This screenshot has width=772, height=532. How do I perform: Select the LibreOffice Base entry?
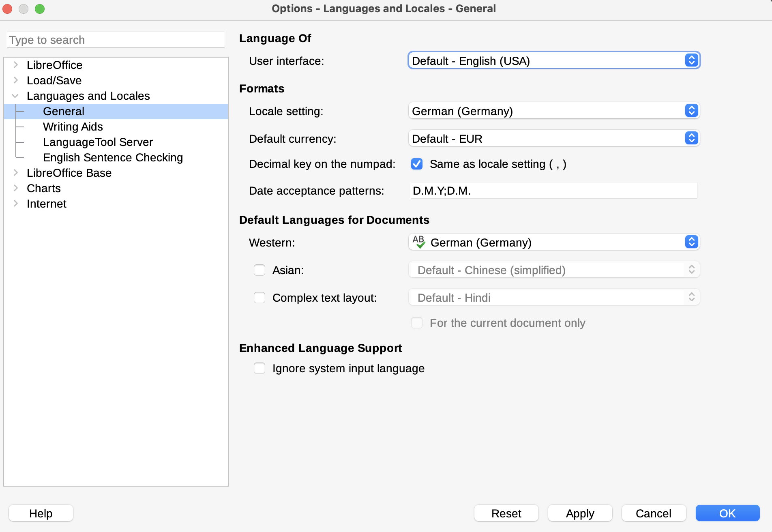(69, 173)
